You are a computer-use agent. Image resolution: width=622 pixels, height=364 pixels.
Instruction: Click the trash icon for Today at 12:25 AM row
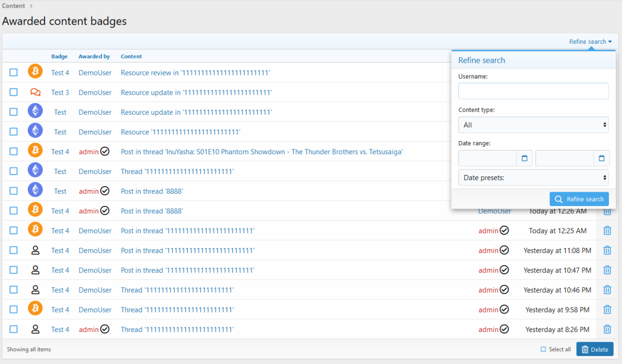coord(607,231)
